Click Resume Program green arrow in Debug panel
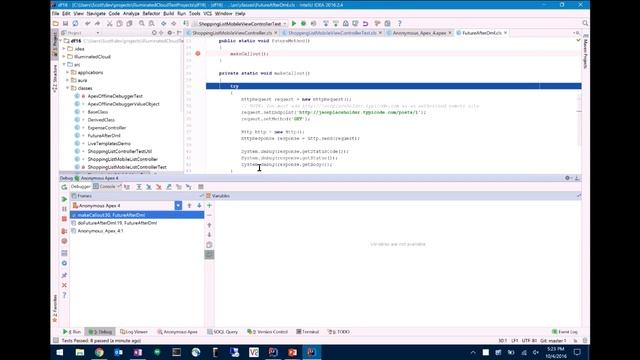640x360 pixels. point(64,199)
